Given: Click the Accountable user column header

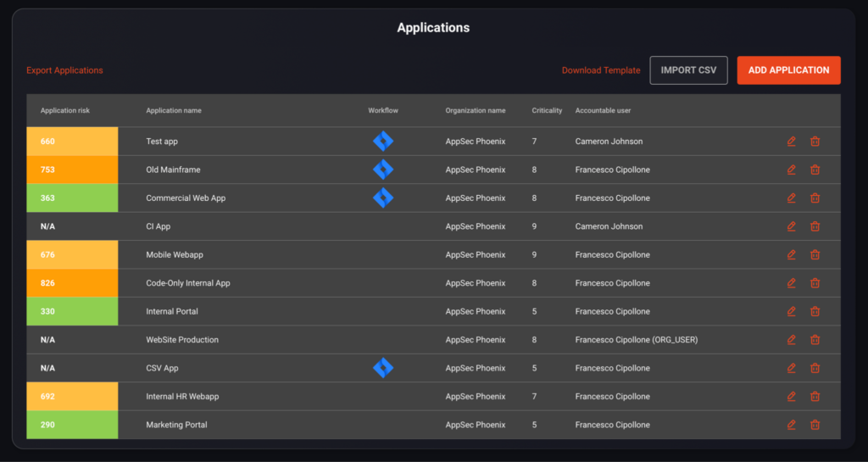Looking at the screenshot, I should [x=603, y=111].
